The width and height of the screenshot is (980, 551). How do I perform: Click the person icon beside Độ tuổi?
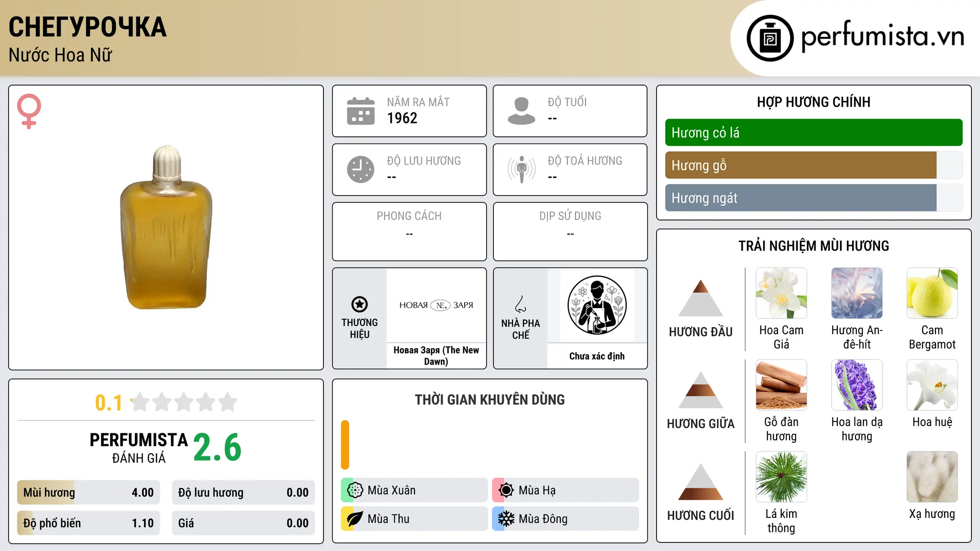pos(522,111)
